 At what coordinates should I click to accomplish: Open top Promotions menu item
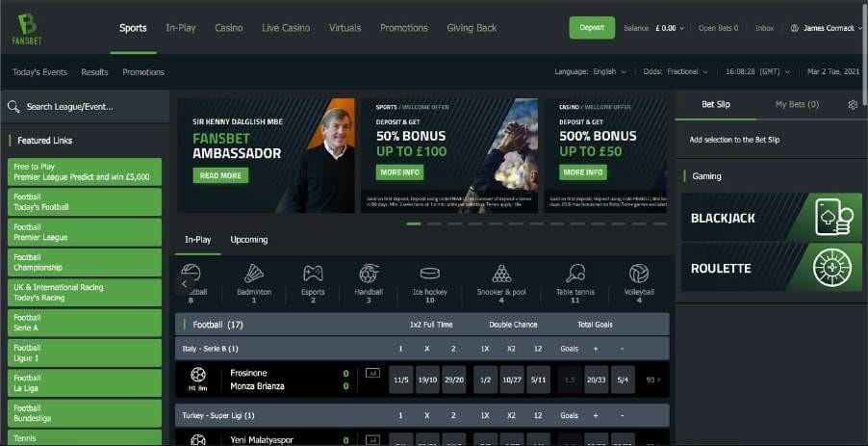tap(403, 28)
